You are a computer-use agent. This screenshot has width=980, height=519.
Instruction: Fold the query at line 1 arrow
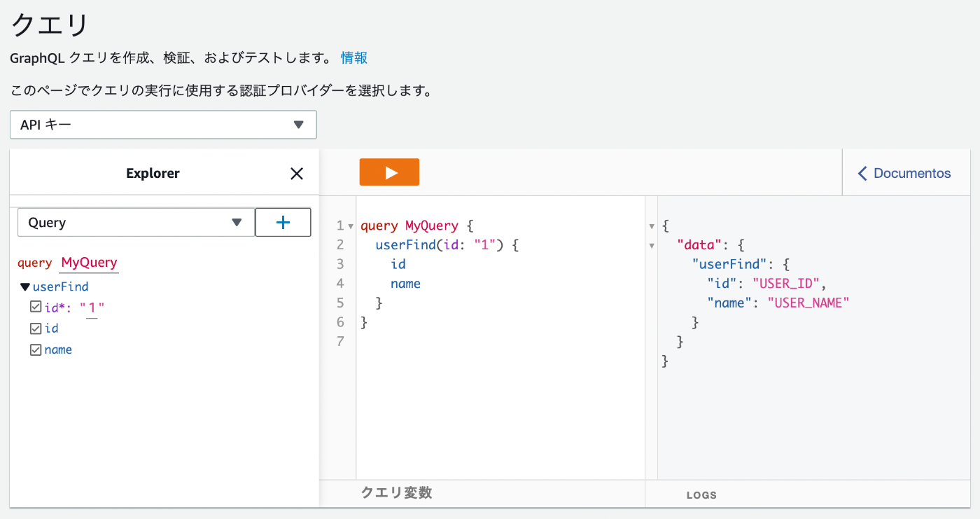351,226
